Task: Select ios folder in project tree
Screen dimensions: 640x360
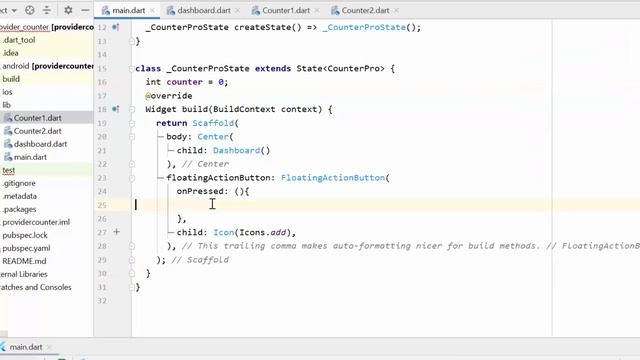Action: point(7,92)
